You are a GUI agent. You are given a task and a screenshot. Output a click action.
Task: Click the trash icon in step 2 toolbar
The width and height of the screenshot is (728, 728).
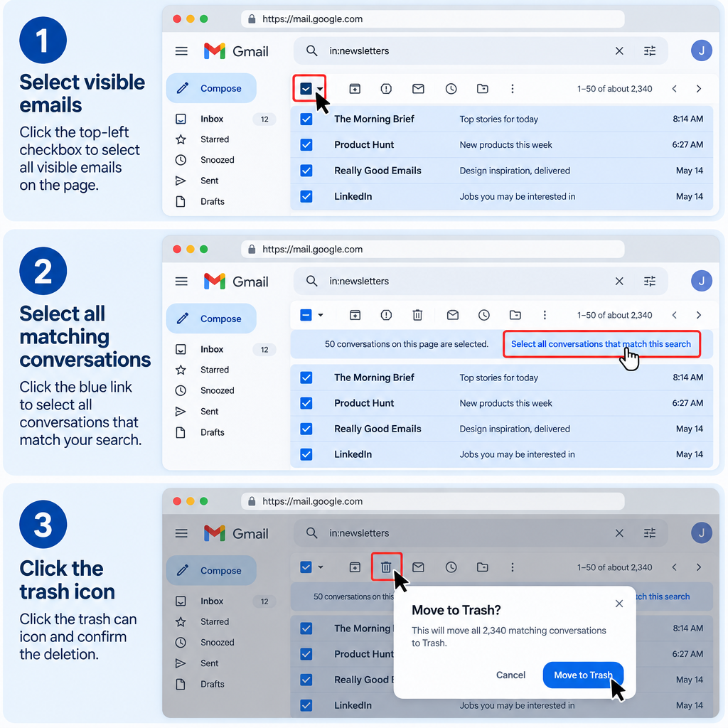pos(417,315)
